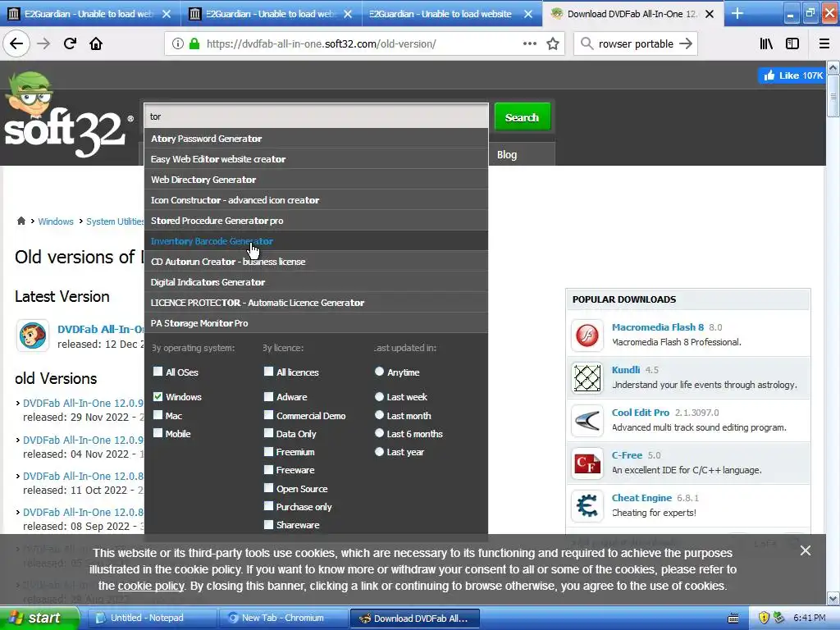The width and height of the screenshot is (840, 630).
Task: Uncheck the Windows checkbox
Action: [x=158, y=396]
